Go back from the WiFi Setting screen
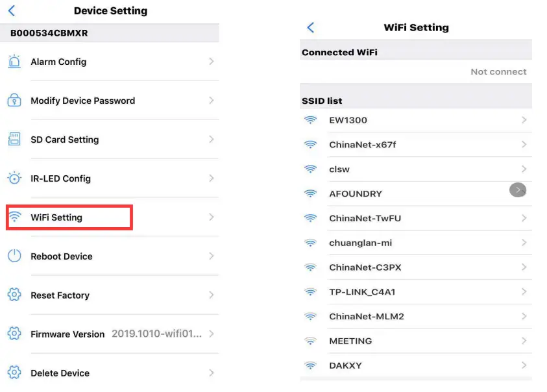The image size is (547, 392). pyautogui.click(x=310, y=27)
